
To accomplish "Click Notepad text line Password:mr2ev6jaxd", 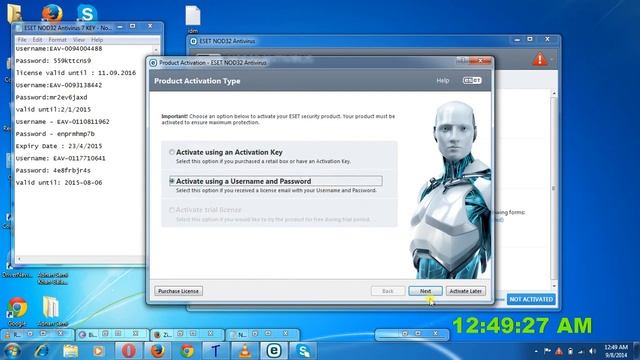I will coord(51,97).
